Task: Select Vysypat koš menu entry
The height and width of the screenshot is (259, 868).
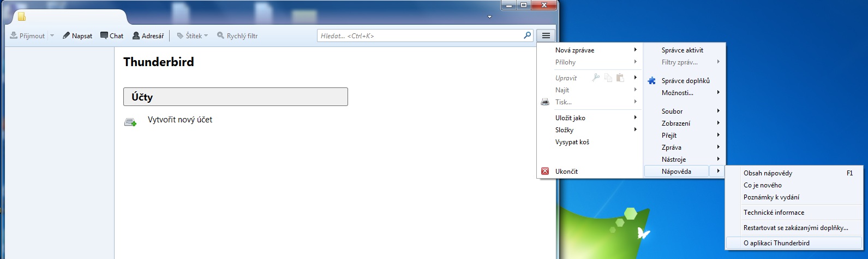Action: click(x=589, y=142)
